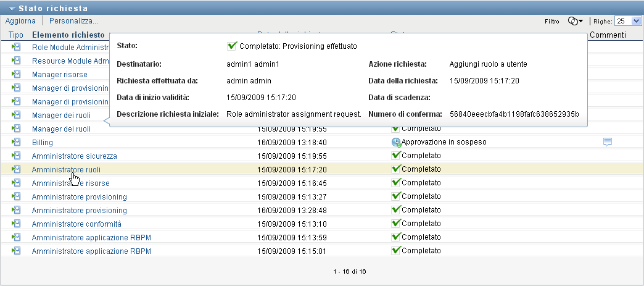Screen dimensions: 644x286
Task: Open the Filtro filter icon menu
Action: tap(575, 21)
